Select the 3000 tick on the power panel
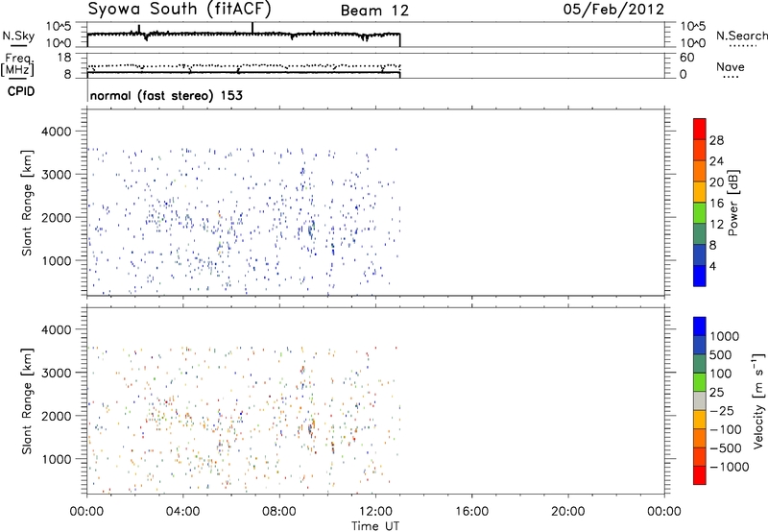 57,175
